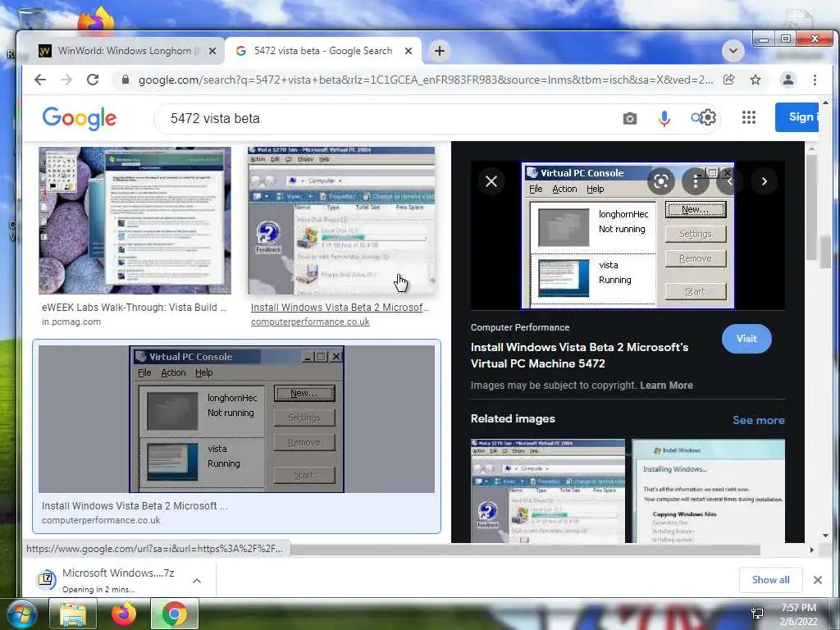Image resolution: width=840 pixels, height=630 pixels.
Task: Click Show all downloads
Action: 770,580
